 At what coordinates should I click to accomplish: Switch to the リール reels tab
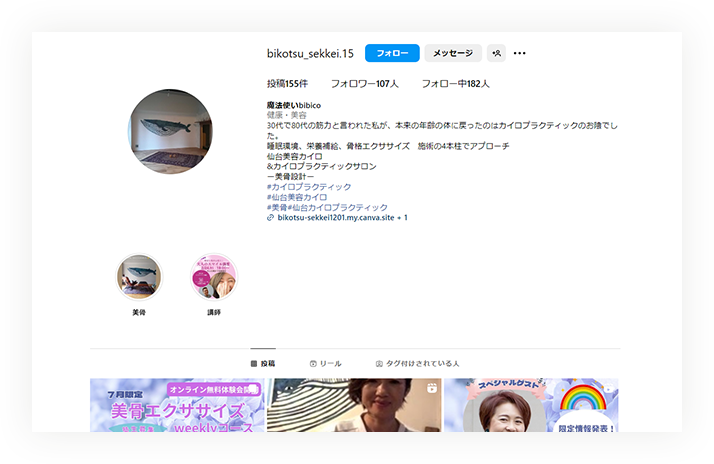pos(326,363)
